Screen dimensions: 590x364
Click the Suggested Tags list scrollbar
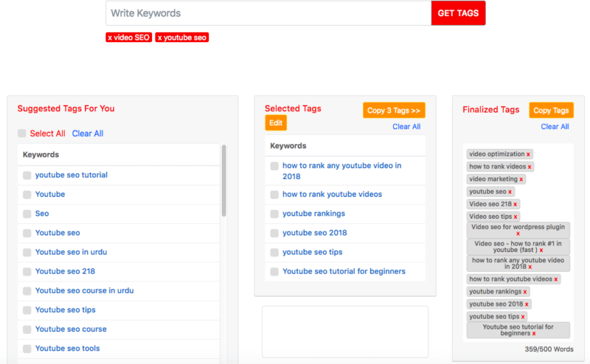[223, 181]
